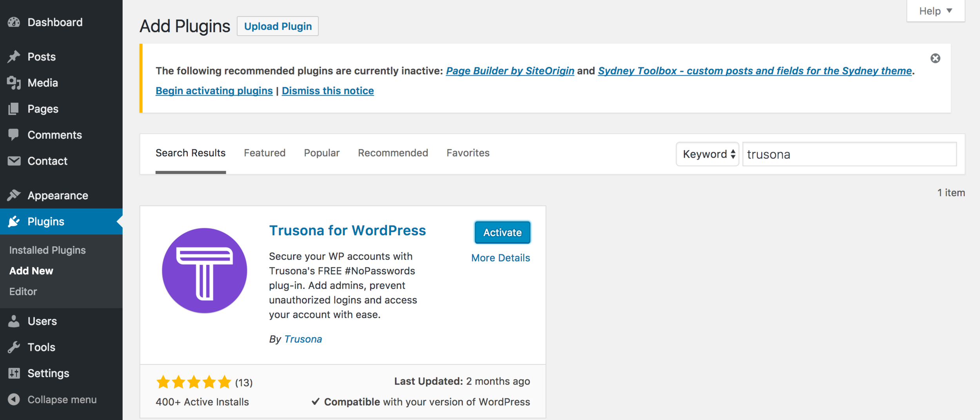Click the Pages icon in sidebar
The width and height of the screenshot is (980, 420).
(x=14, y=109)
